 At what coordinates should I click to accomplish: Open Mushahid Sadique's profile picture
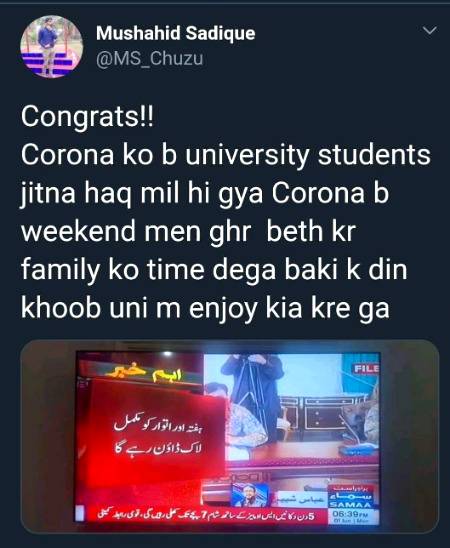tap(51, 46)
